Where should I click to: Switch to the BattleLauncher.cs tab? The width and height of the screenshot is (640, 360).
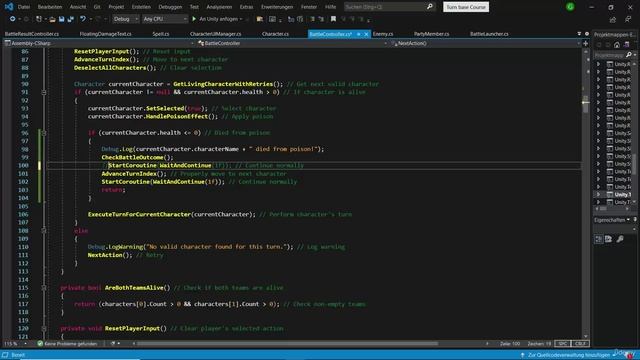click(489, 34)
